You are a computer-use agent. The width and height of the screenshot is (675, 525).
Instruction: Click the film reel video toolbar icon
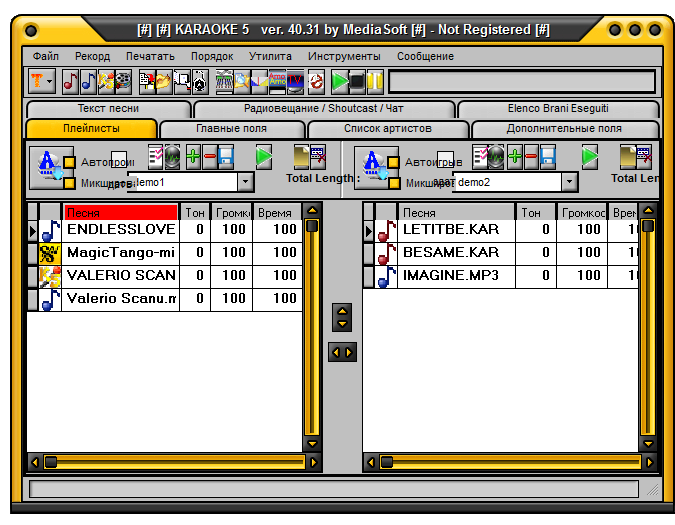click(123, 81)
